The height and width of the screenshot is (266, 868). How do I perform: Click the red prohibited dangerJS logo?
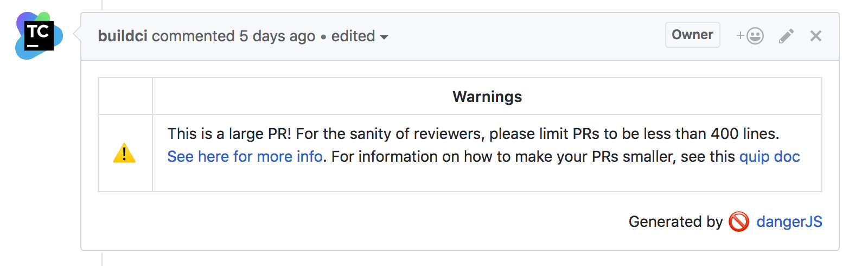click(x=739, y=221)
